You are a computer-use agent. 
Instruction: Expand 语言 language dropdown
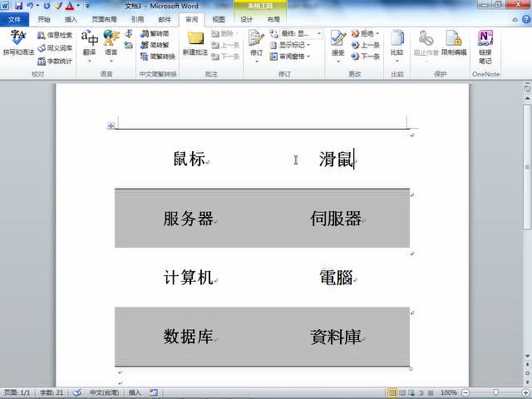(111, 62)
